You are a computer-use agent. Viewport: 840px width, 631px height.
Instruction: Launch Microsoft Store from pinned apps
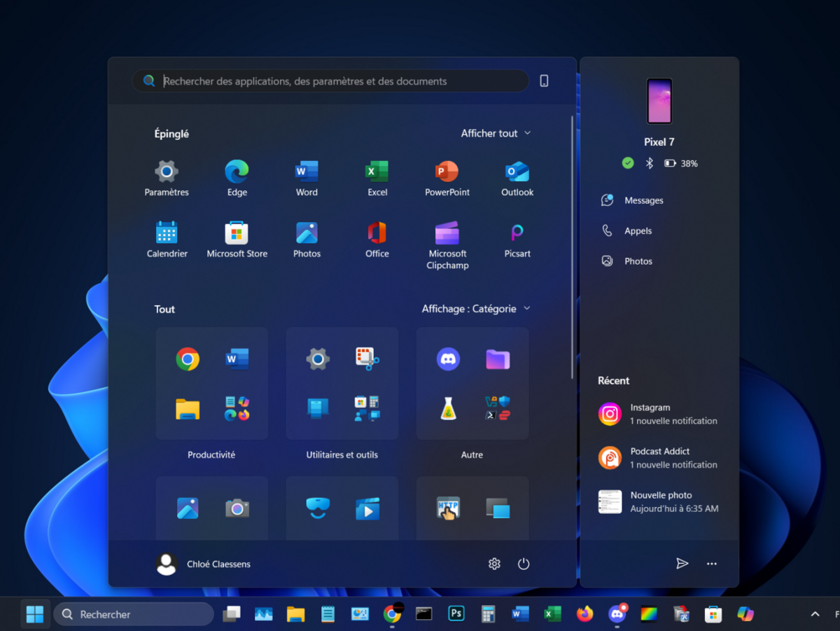pyautogui.click(x=237, y=240)
